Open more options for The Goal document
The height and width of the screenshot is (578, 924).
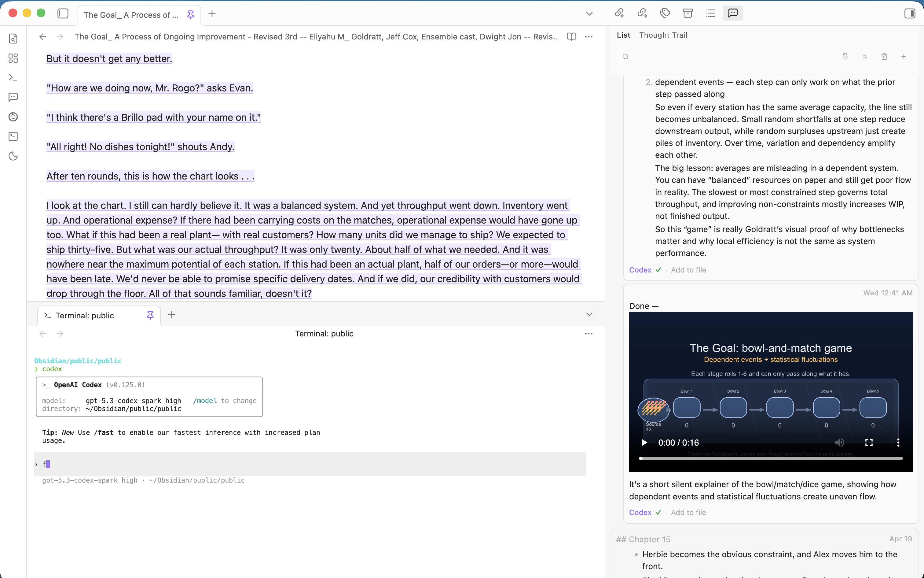tap(589, 37)
